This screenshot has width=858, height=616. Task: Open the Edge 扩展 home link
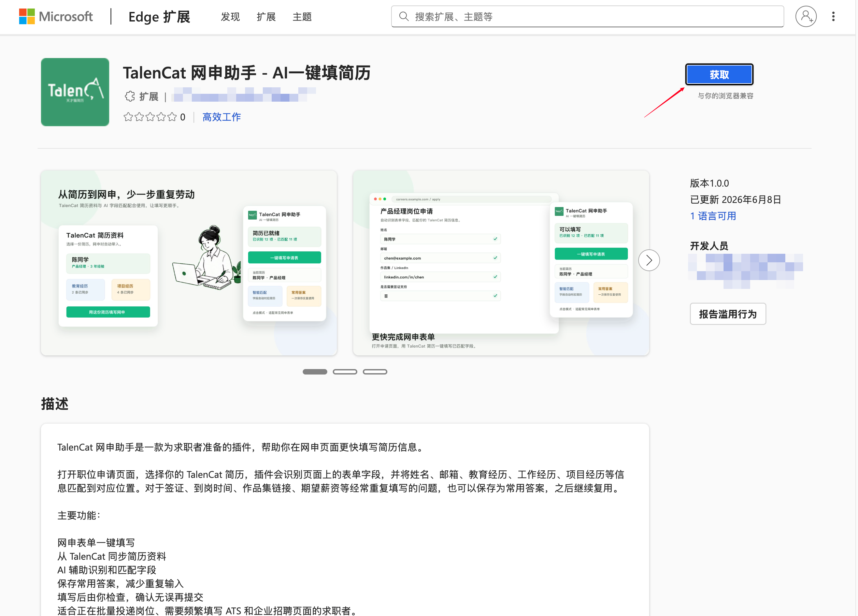159,17
